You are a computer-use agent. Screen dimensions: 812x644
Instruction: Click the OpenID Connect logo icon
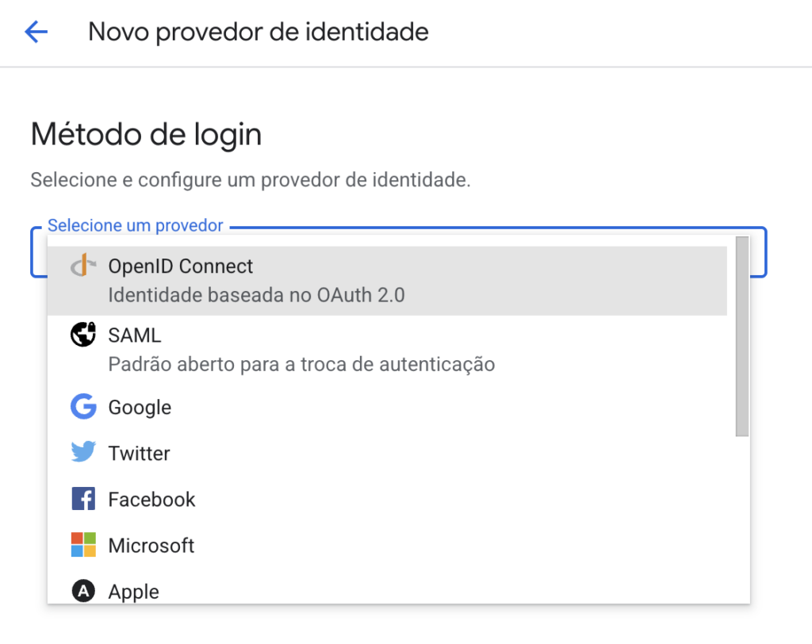pyautogui.click(x=83, y=266)
